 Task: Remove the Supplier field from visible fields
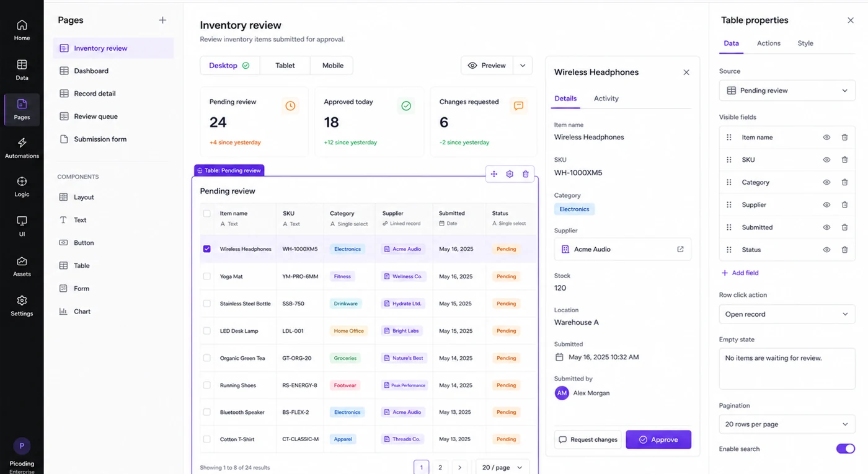[x=844, y=204]
